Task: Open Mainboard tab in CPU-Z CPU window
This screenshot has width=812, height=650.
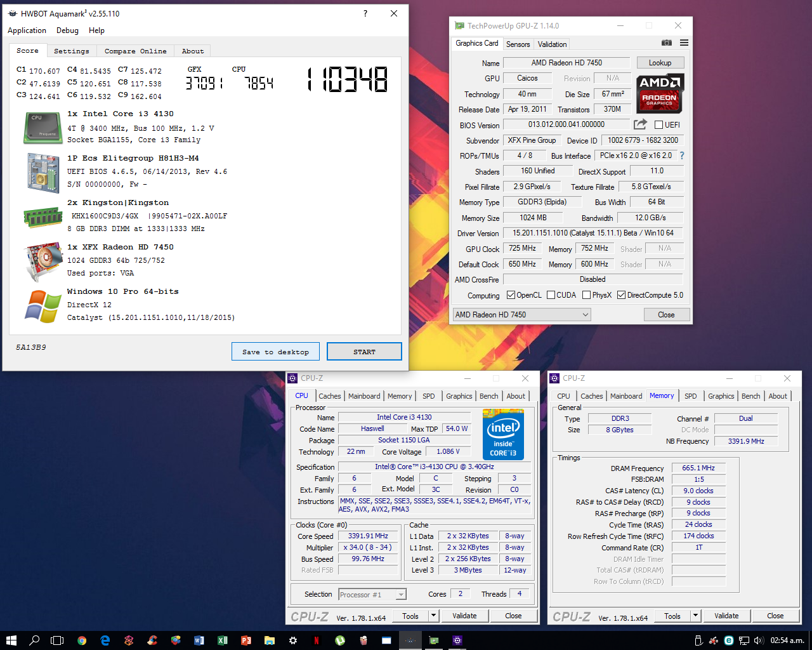Action: pos(364,396)
